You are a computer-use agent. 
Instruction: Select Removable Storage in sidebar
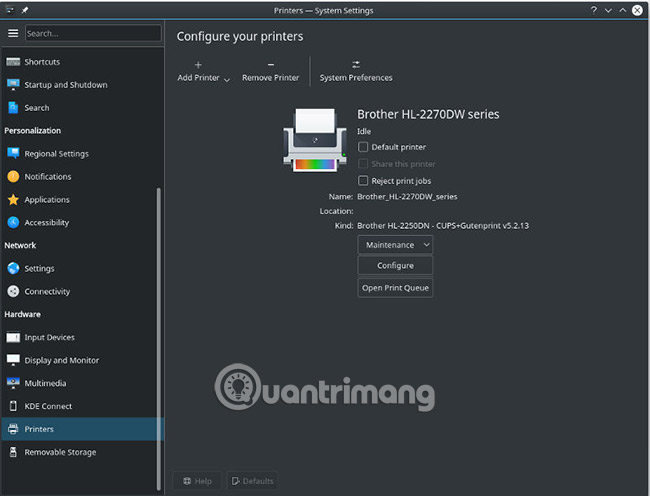click(60, 452)
